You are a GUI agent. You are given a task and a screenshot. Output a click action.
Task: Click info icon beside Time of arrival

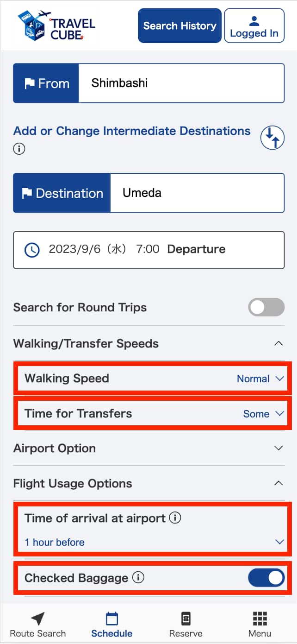[x=175, y=518]
